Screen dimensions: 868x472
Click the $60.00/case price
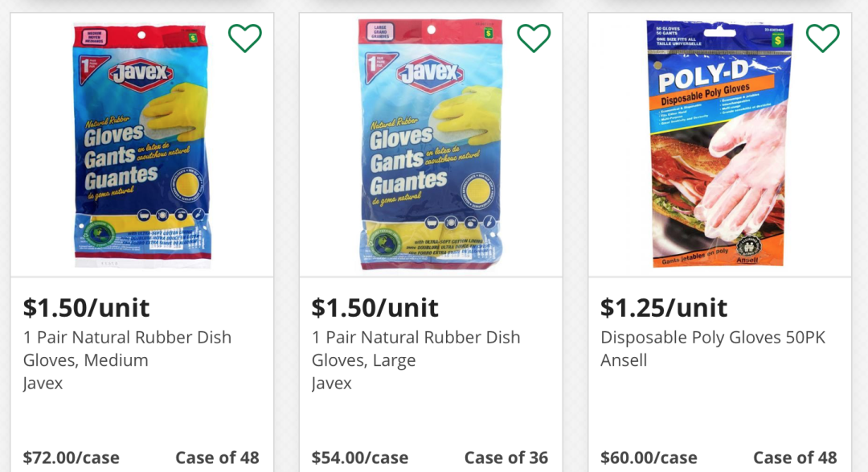click(x=649, y=458)
